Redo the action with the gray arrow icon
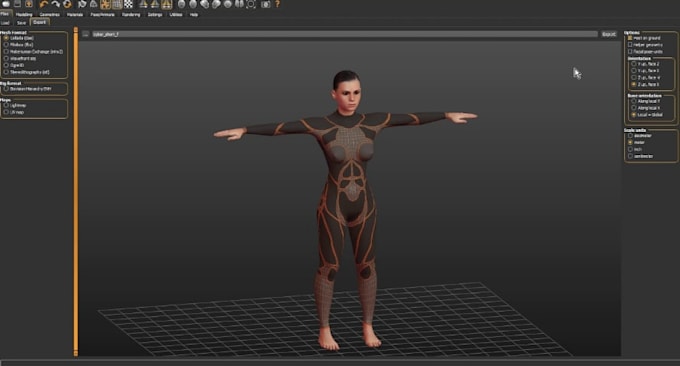This screenshot has height=366, width=680. coord(56,4)
